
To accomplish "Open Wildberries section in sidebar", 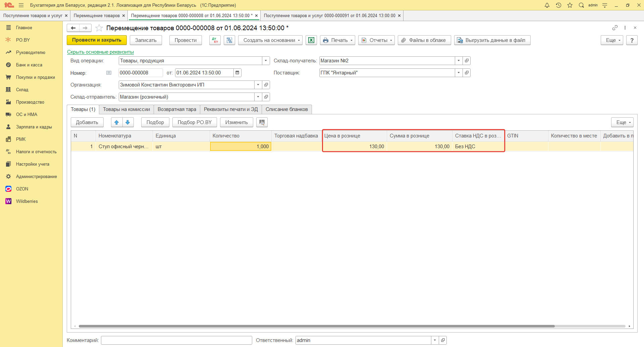I will pyautogui.click(x=27, y=201).
